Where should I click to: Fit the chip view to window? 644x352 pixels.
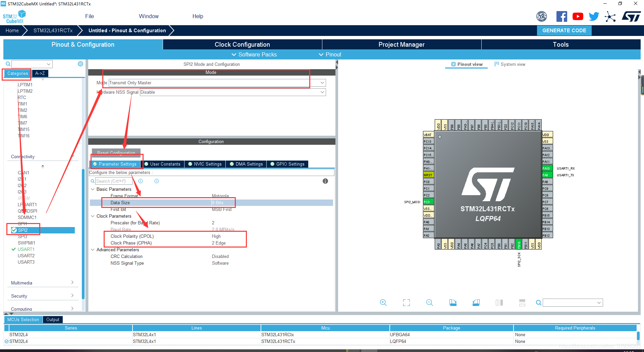(407, 303)
